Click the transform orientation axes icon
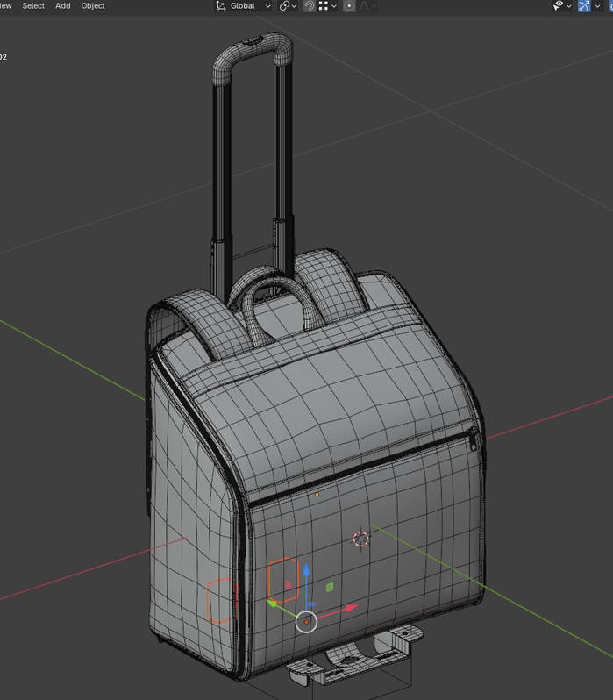The height and width of the screenshot is (700, 613). click(220, 6)
